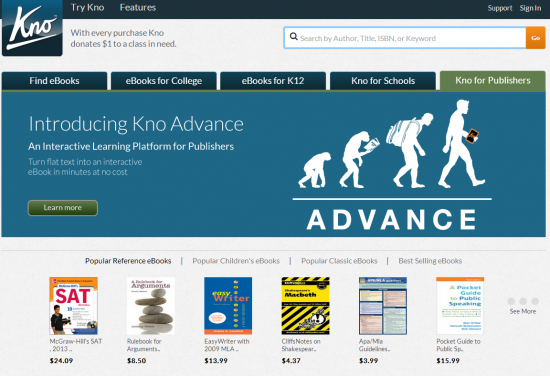The image size is (550, 376).
Task: Open Try Kno in top menu
Action: click(87, 7)
